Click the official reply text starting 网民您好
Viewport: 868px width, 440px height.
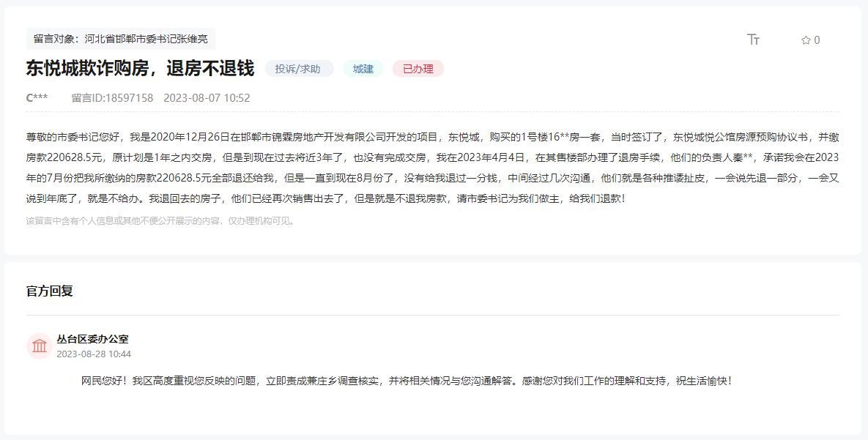coord(407,381)
